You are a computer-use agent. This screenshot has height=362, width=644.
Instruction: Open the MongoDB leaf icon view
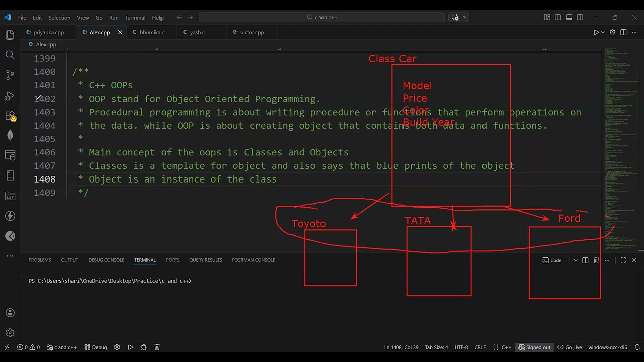[x=10, y=135]
